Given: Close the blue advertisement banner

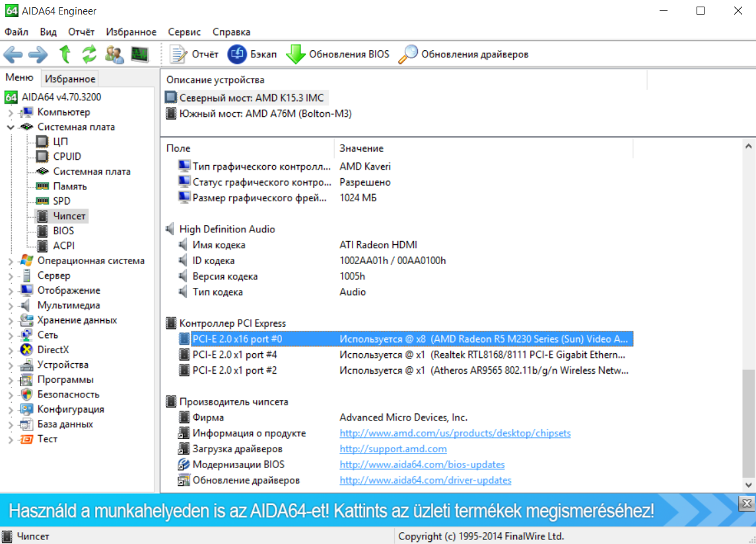Looking at the screenshot, I should 746,504.
